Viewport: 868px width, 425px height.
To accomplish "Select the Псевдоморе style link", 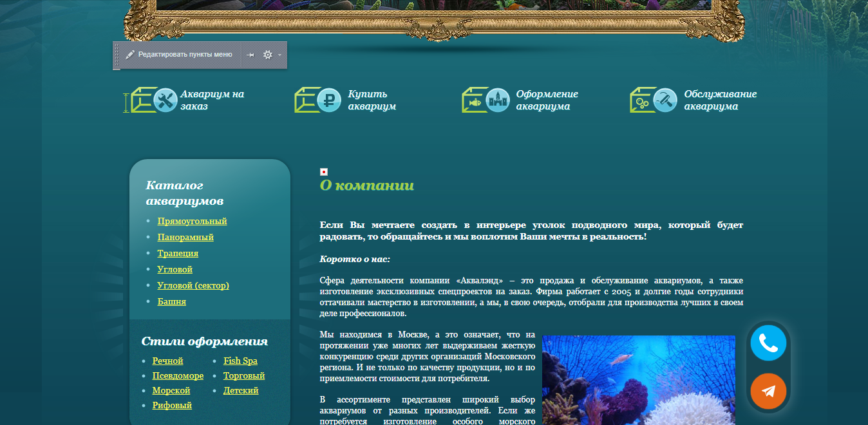I will [x=178, y=375].
